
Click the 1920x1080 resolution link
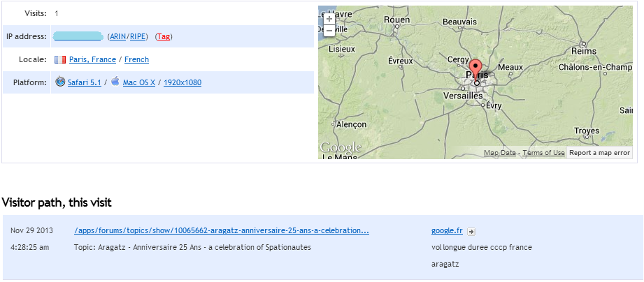[x=183, y=82]
